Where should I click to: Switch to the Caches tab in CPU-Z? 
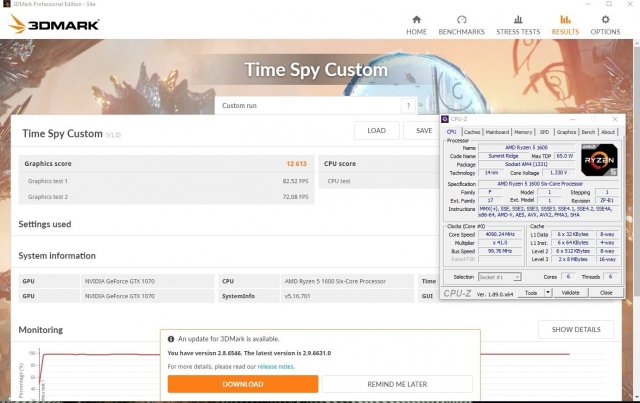(472, 132)
